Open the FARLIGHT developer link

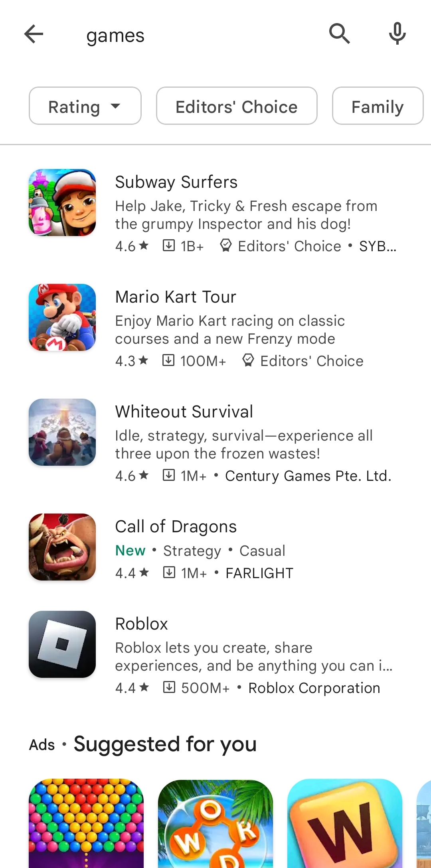[259, 573]
